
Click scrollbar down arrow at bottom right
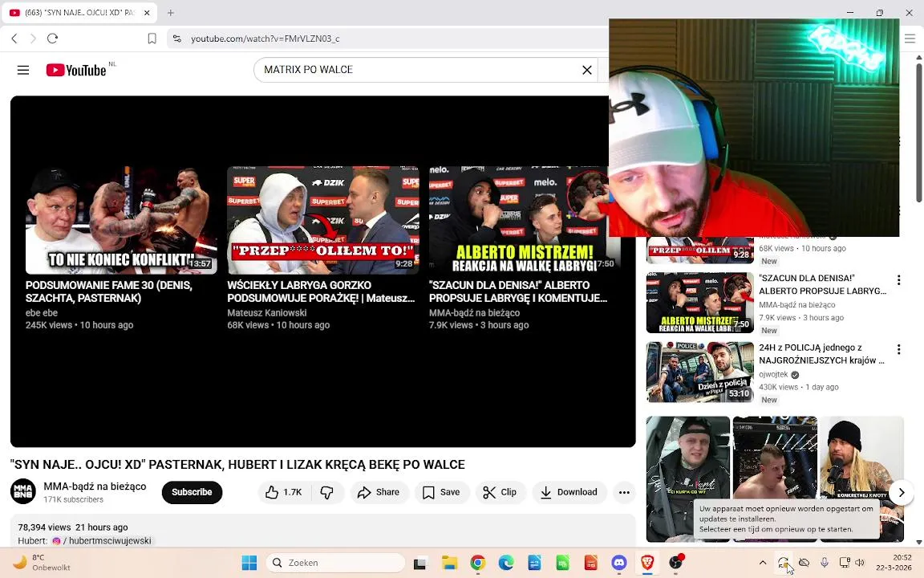tap(918, 542)
